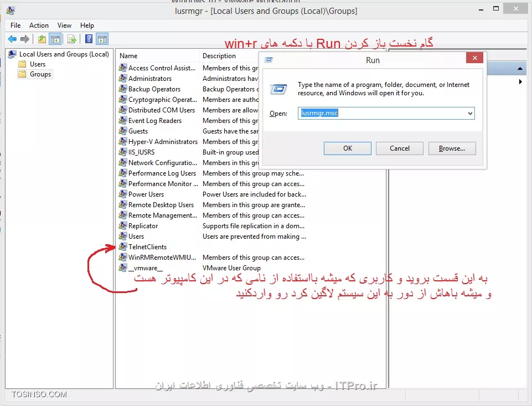Open the Help menu
Image resolution: width=532 pixels, height=406 pixels.
point(87,25)
